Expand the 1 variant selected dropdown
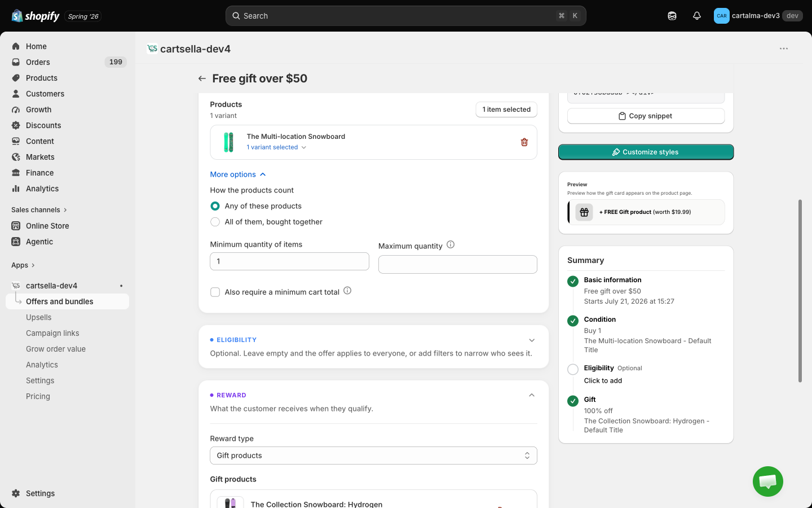 click(x=276, y=147)
